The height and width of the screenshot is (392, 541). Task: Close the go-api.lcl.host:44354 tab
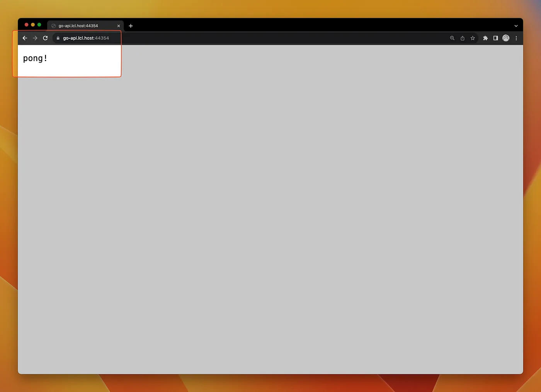click(x=119, y=26)
